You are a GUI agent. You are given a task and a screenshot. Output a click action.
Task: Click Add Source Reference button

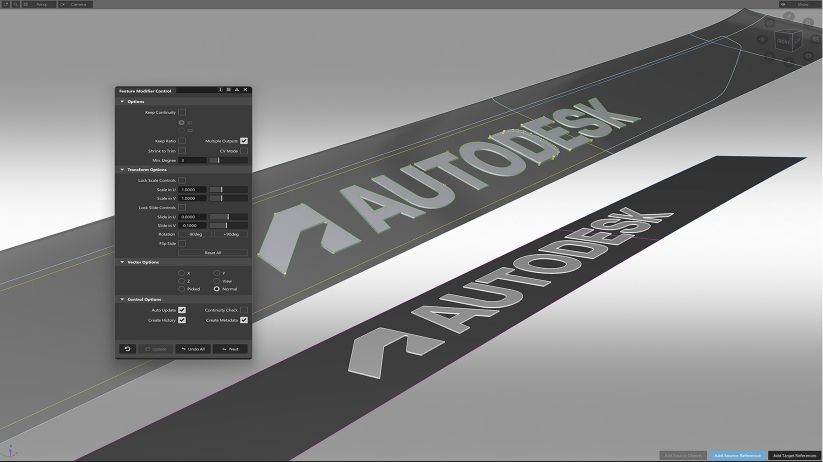click(x=737, y=456)
